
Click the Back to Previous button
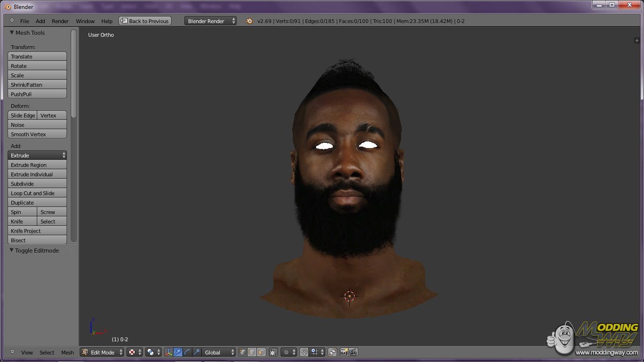(145, 21)
